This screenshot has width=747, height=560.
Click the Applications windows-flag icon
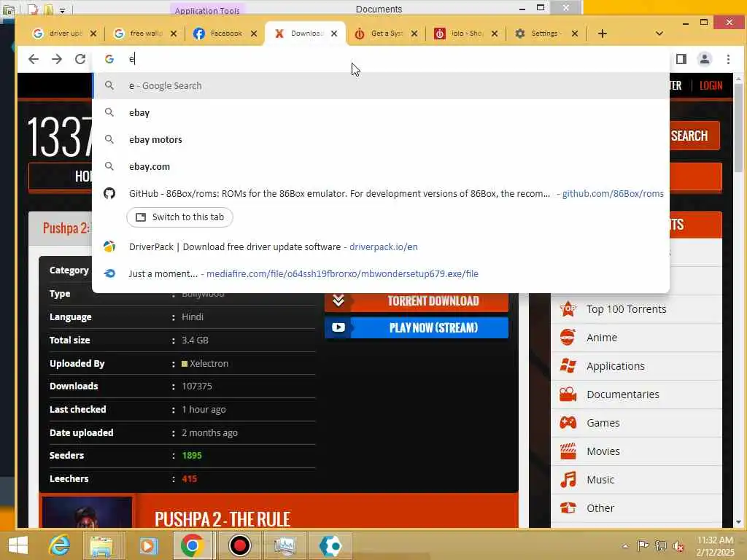pyautogui.click(x=568, y=366)
